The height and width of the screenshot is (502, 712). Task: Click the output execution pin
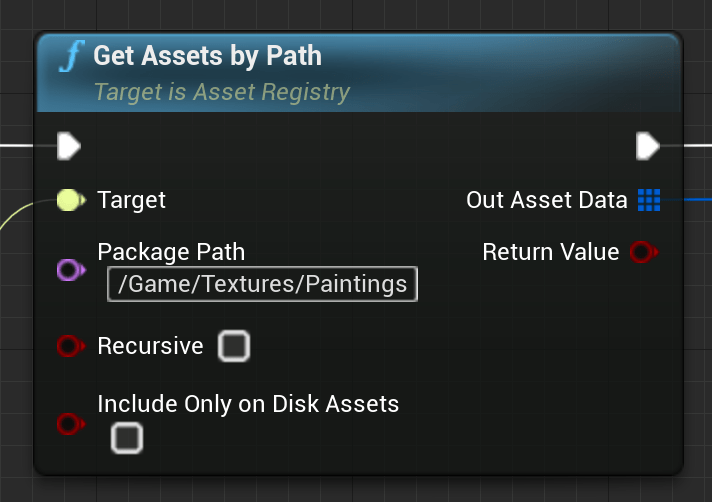click(x=648, y=147)
